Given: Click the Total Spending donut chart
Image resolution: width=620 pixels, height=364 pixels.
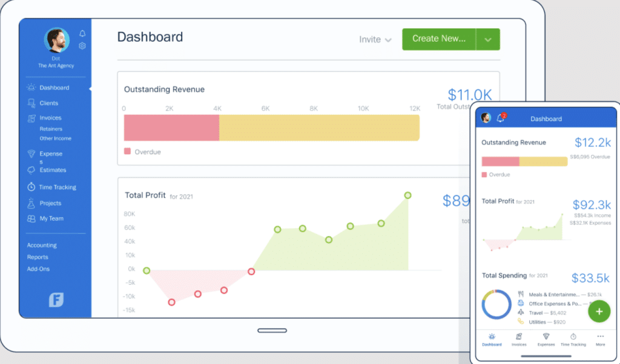Looking at the screenshot, I should (496, 304).
